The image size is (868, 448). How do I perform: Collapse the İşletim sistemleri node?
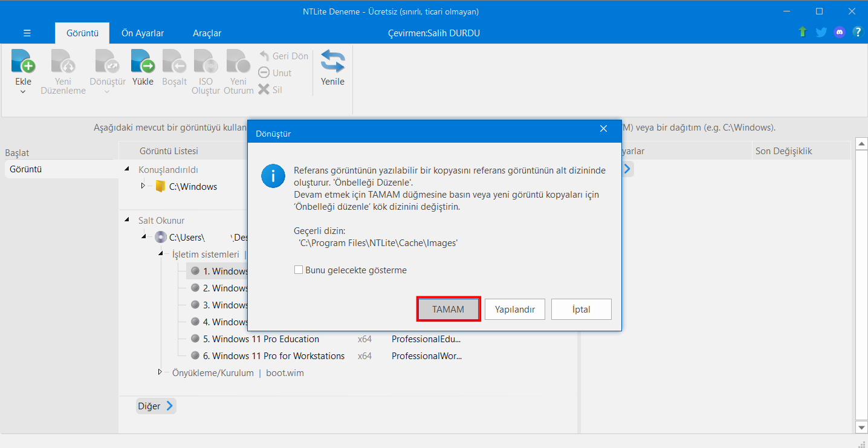click(161, 254)
